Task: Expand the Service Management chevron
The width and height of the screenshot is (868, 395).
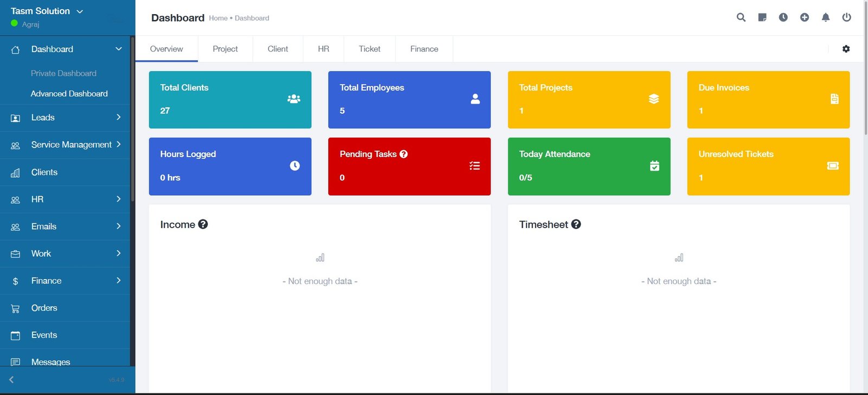Action: pyautogui.click(x=118, y=144)
